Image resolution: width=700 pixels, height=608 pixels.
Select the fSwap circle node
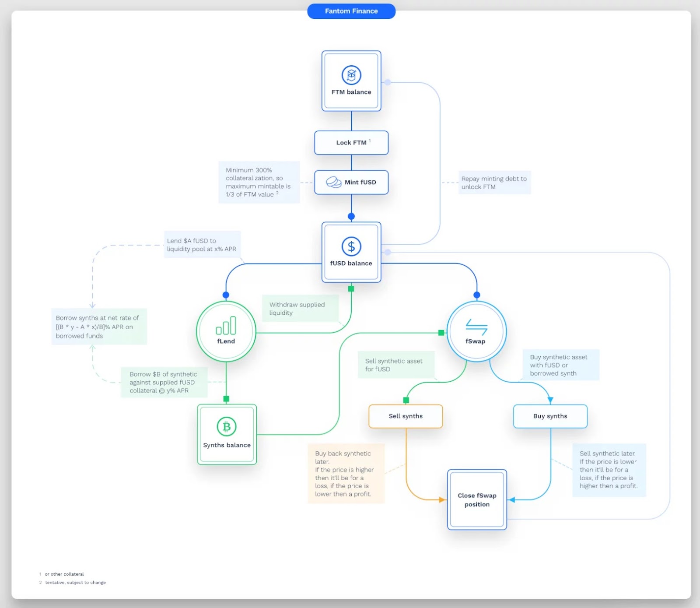click(x=476, y=331)
